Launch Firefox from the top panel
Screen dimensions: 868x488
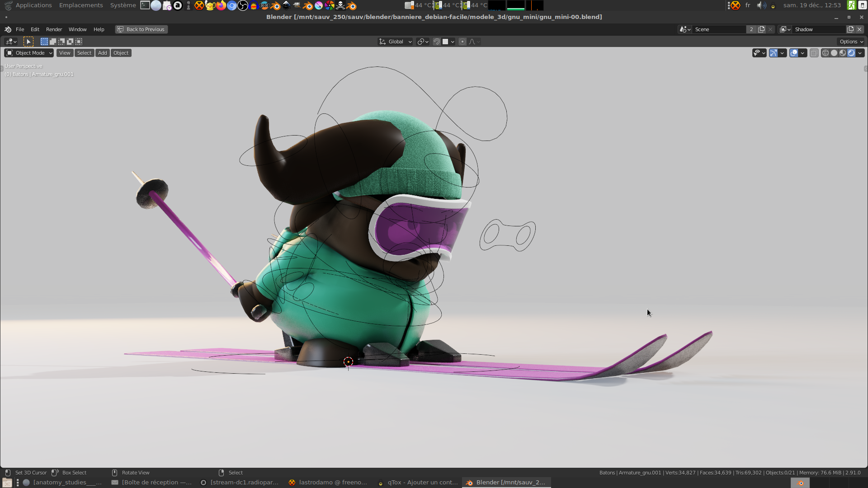pyautogui.click(x=221, y=5)
